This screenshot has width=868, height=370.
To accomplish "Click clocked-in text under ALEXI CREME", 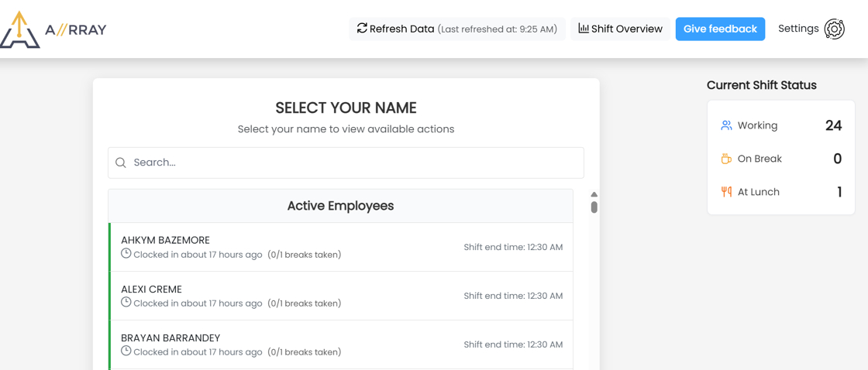I will click(198, 303).
